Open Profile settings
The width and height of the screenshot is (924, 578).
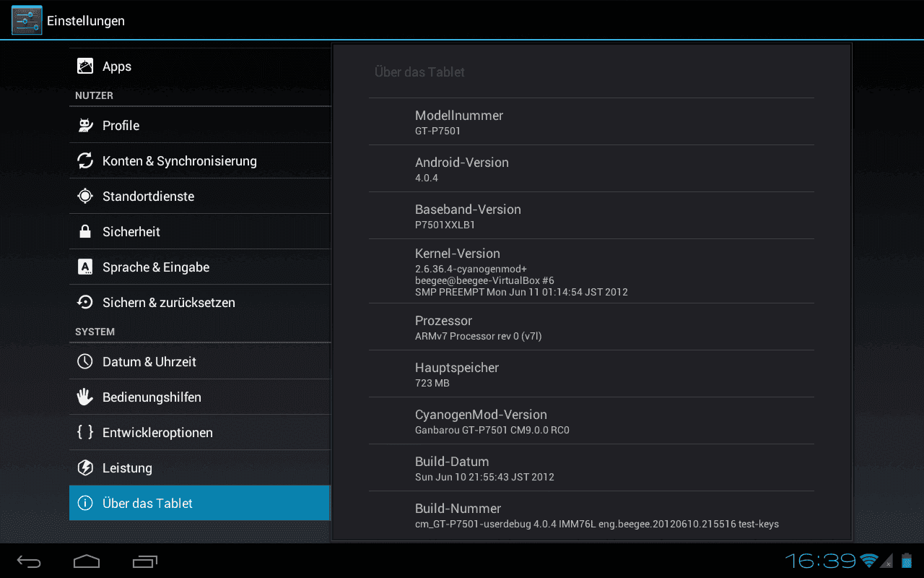click(x=200, y=126)
